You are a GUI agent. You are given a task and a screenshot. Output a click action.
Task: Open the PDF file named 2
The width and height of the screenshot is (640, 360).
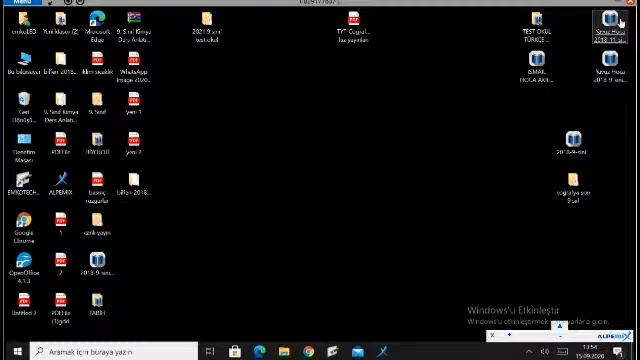[60, 264]
